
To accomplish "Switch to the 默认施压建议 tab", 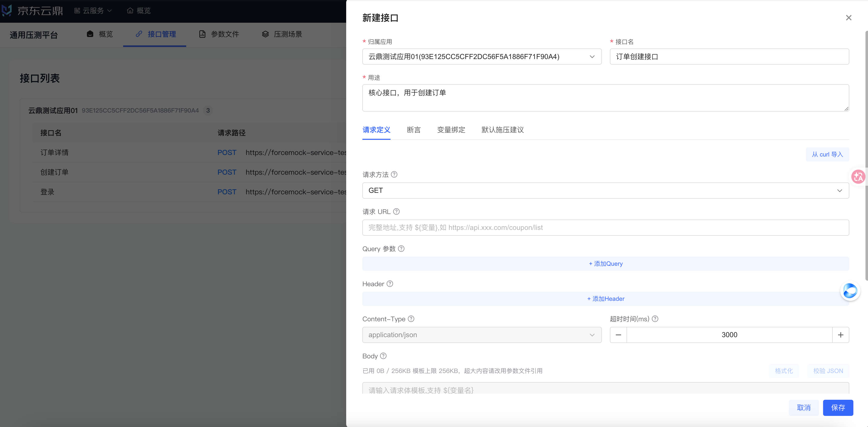I will [x=502, y=130].
